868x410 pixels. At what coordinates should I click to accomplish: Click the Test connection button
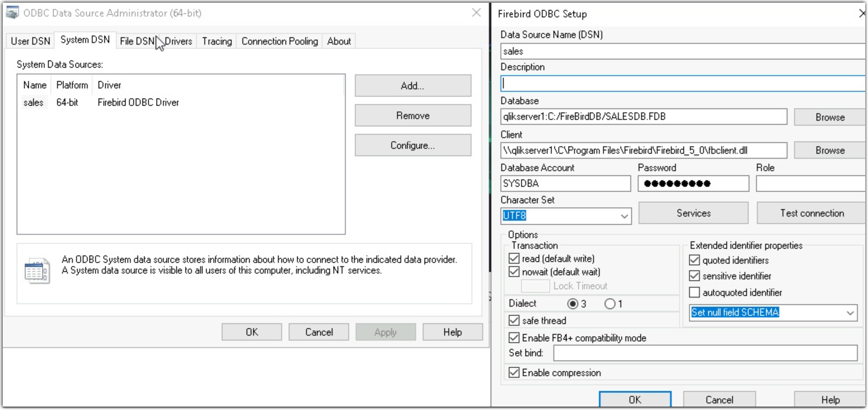coord(811,213)
